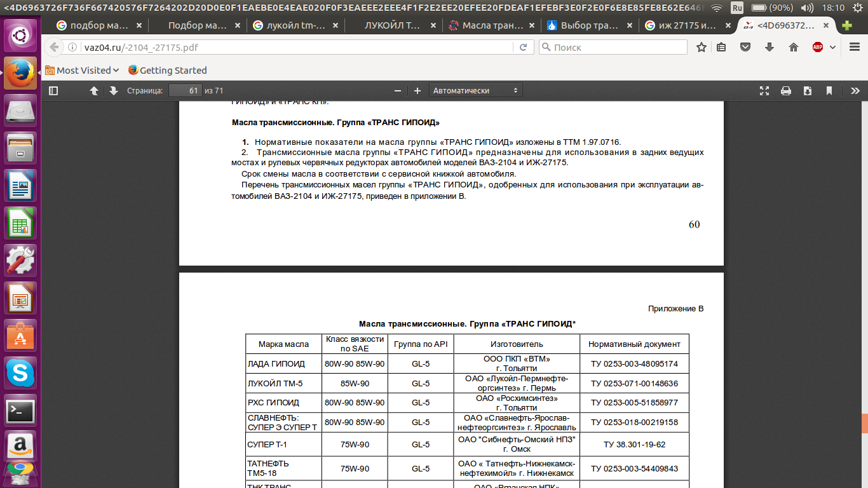Open a new tab with plus button
Viewport: 868px width, 488px height.
[x=847, y=26]
